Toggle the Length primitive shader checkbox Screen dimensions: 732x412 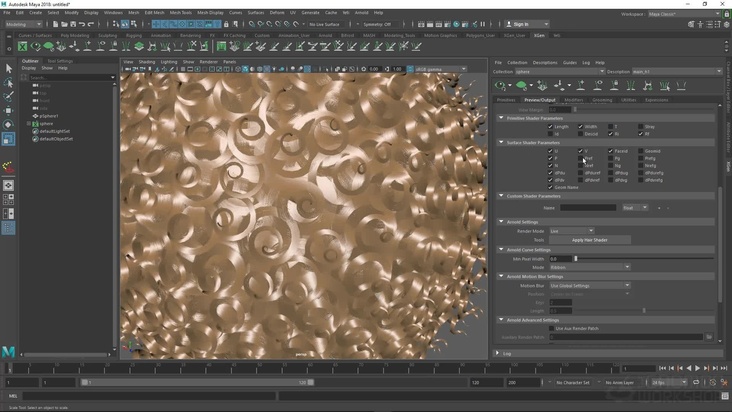tap(551, 127)
